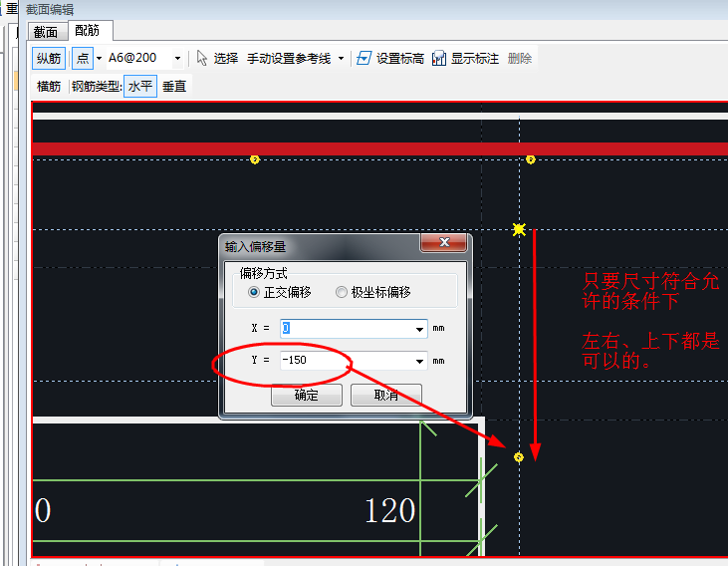Screen dimensions: 728x566
Task: Choose 手动设置参考线 option
Action: tap(289, 59)
